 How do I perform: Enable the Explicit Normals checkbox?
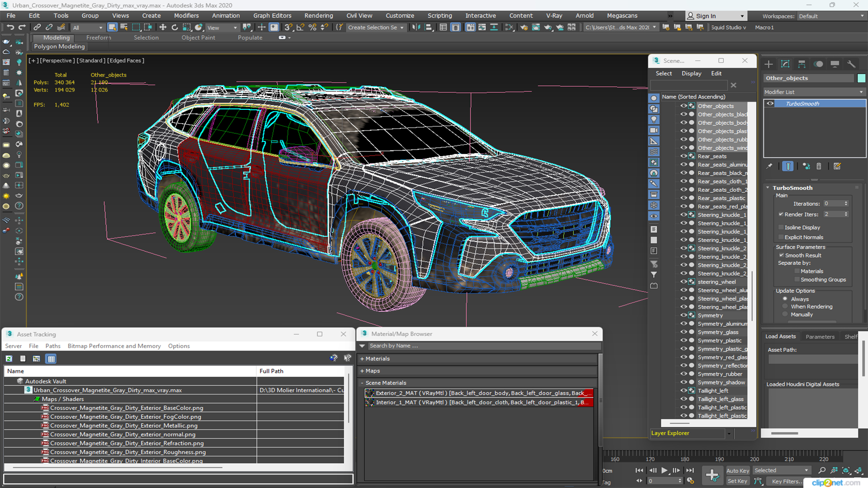coord(781,237)
